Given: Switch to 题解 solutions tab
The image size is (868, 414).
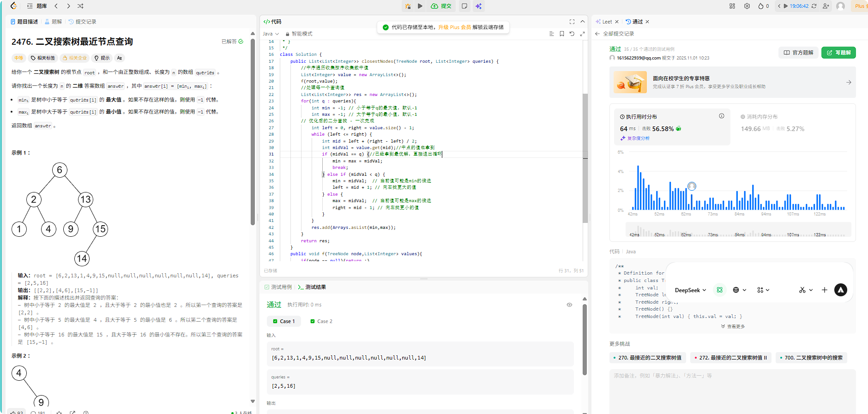Looking at the screenshot, I should click(x=53, y=22).
